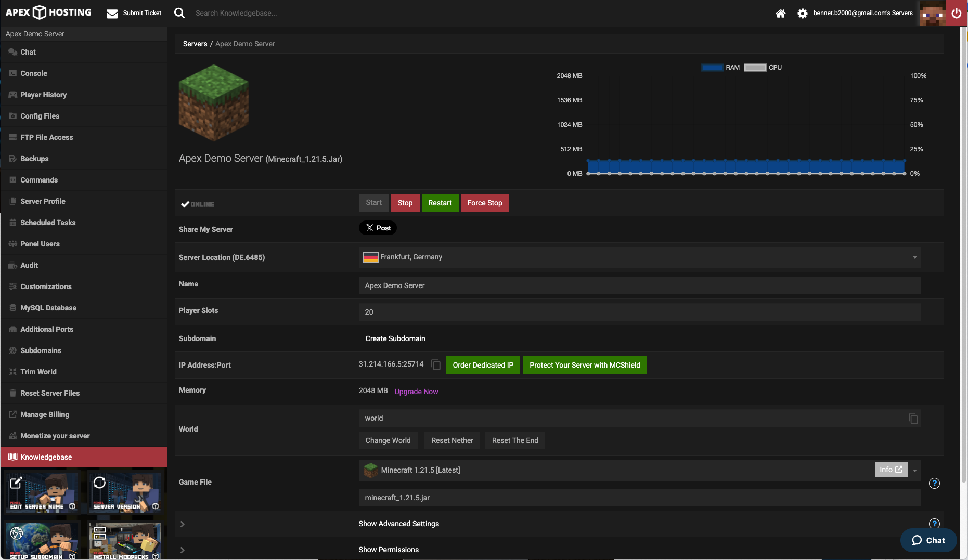
Task: Click the Player Slots input field
Action: tap(639, 312)
